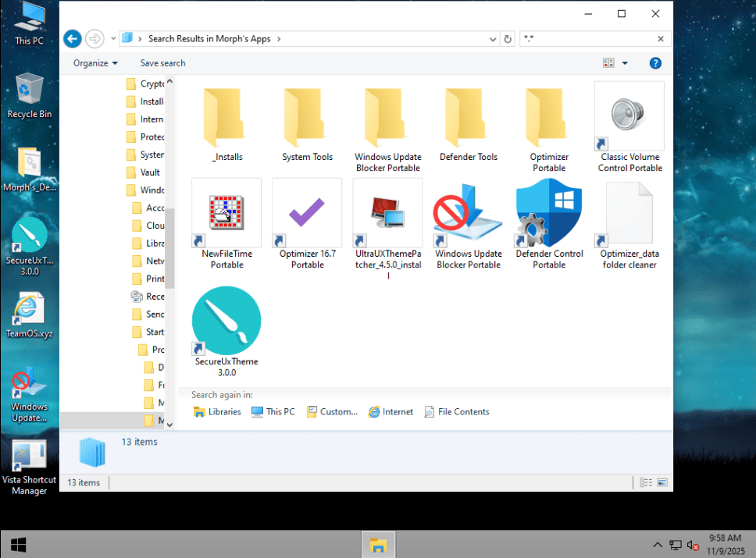The image size is (756, 558).
Task: Select Vista Shortcut Manager desktop icon
Action: 30,467
